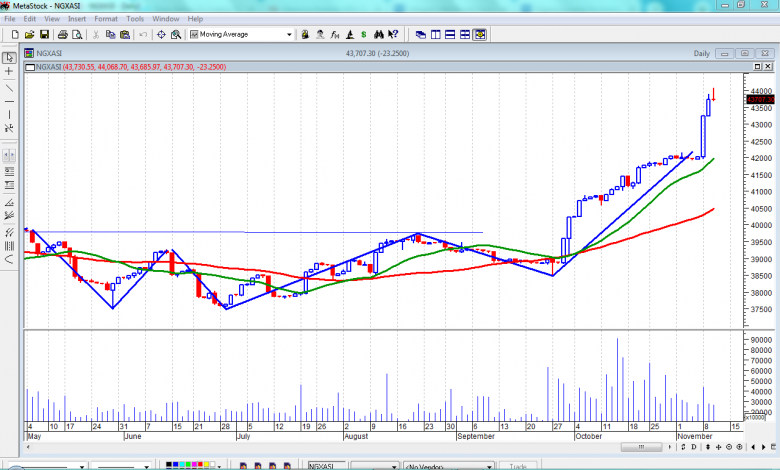The image size is (780, 470).
Task: Click the green dollar-sign icon
Action: pyautogui.click(x=364, y=34)
